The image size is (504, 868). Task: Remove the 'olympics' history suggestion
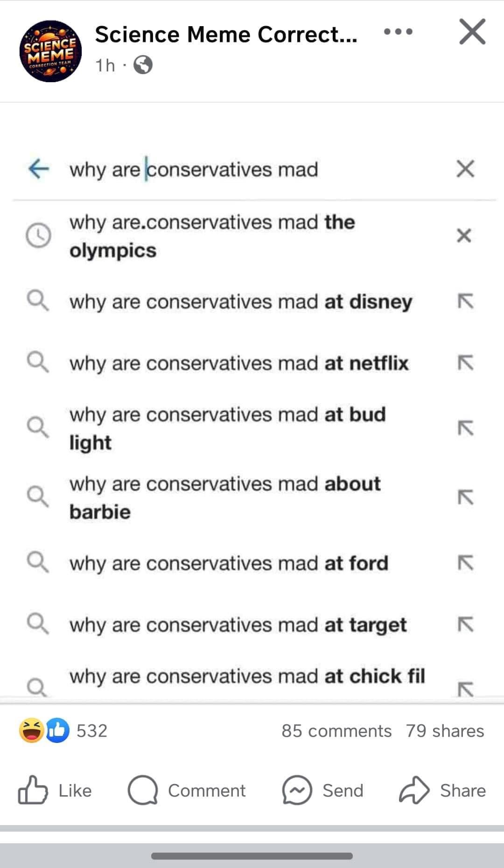click(464, 236)
